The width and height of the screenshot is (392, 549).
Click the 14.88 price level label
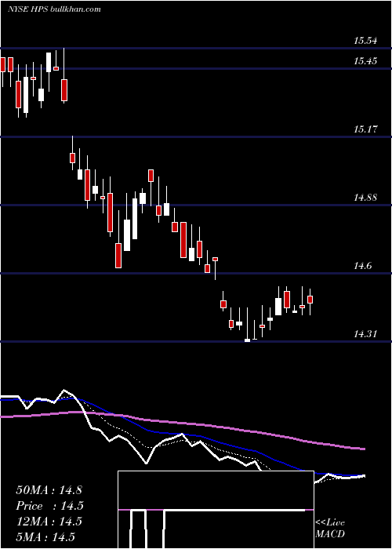[365, 198]
